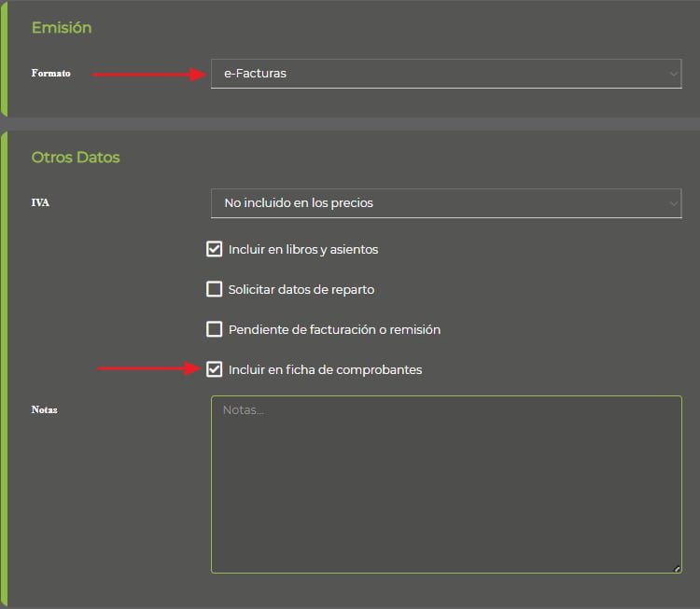The height and width of the screenshot is (609, 700).
Task: Click the IVA field label
Action: click(x=40, y=202)
